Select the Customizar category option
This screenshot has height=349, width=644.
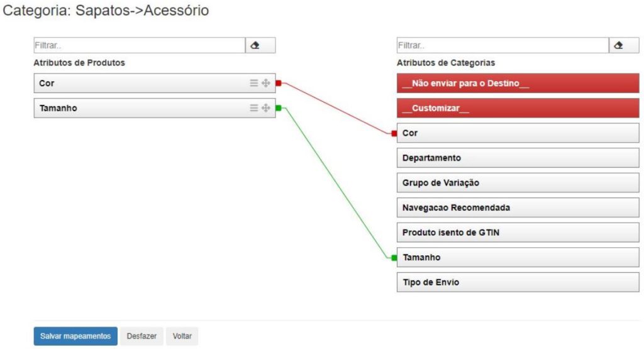click(x=518, y=108)
